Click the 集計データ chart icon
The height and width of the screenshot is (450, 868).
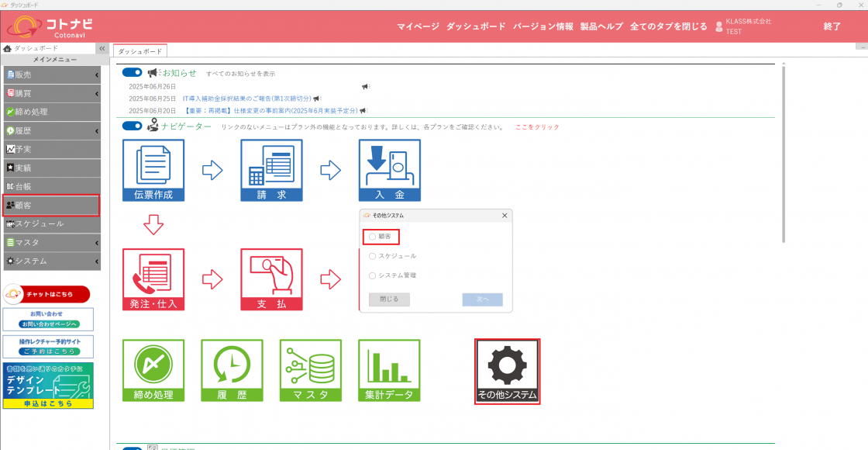tap(389, 371)
